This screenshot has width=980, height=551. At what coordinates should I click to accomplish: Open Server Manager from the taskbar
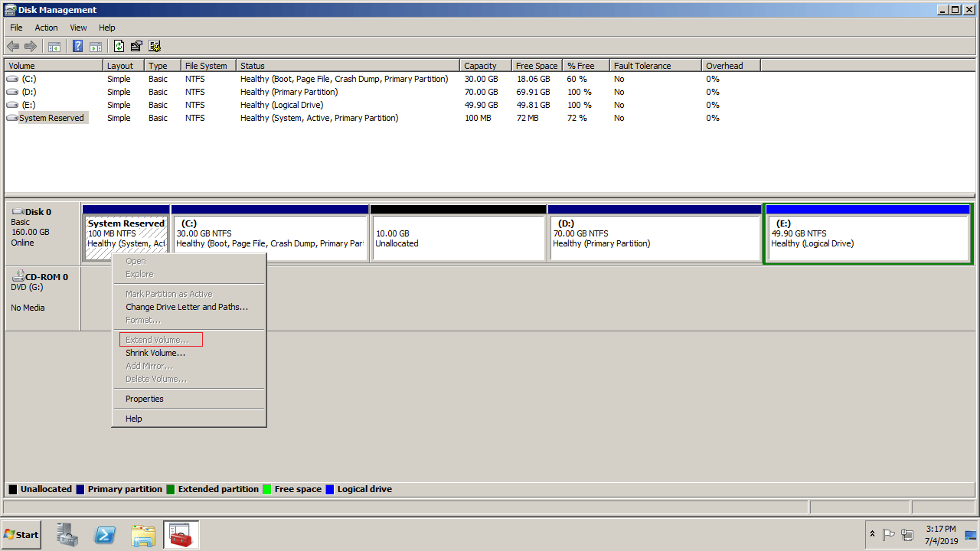[67, 535]
